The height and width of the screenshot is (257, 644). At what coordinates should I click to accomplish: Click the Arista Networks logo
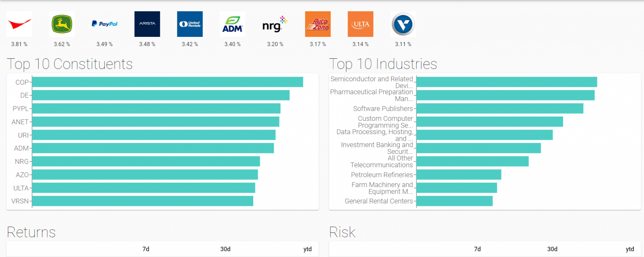(147, 24)
